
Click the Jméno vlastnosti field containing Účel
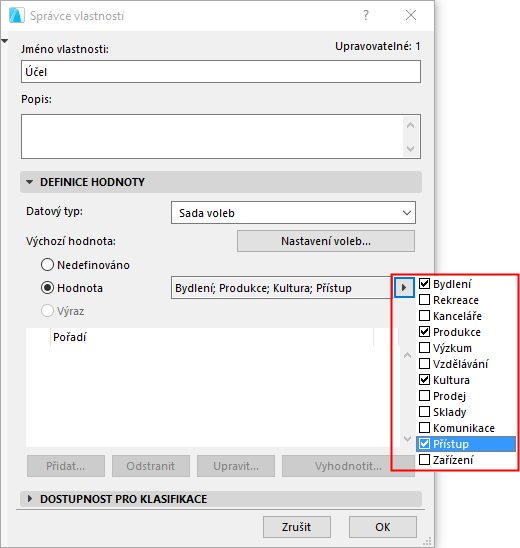(x=221, y=72)
